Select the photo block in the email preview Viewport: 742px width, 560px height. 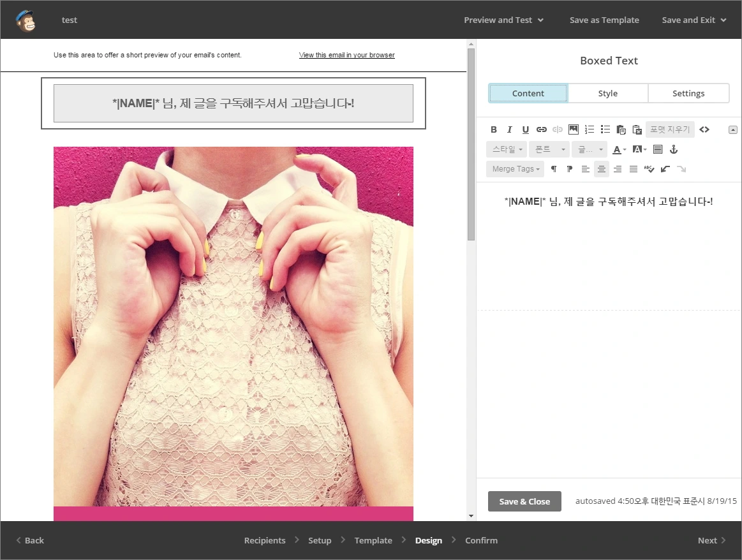[234, 327]
